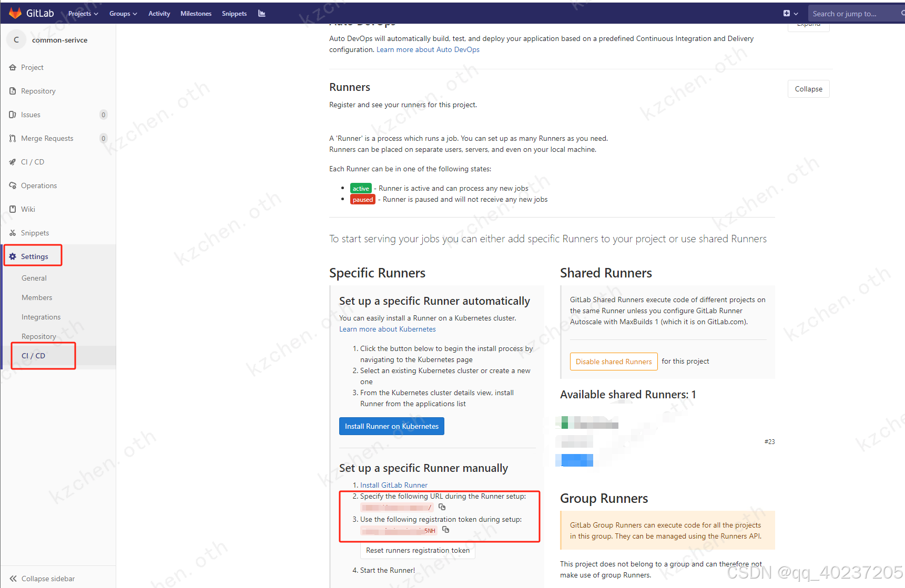
Task: Open the Projects dropdown menu
Action: [x=83, y=14]
